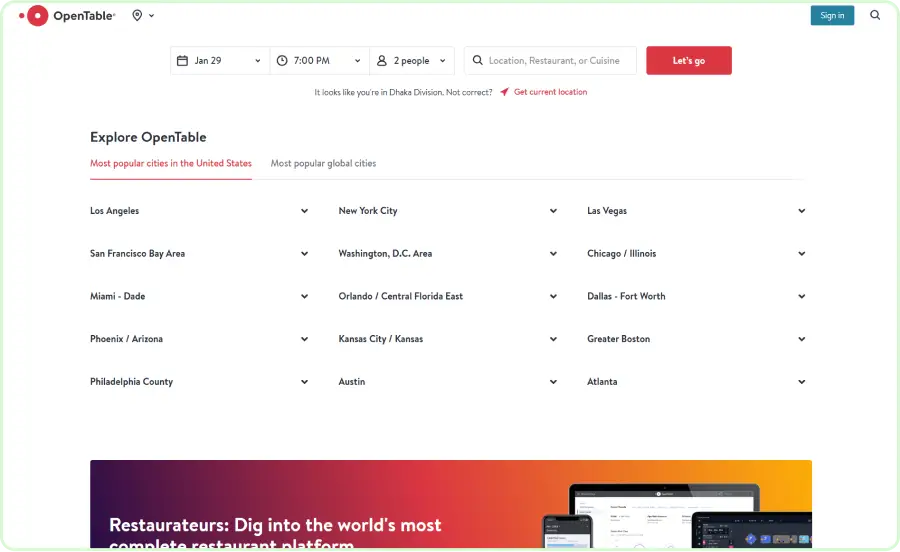Click the Sign in button
The image size is (900, 552).
[x=832, y=15]
